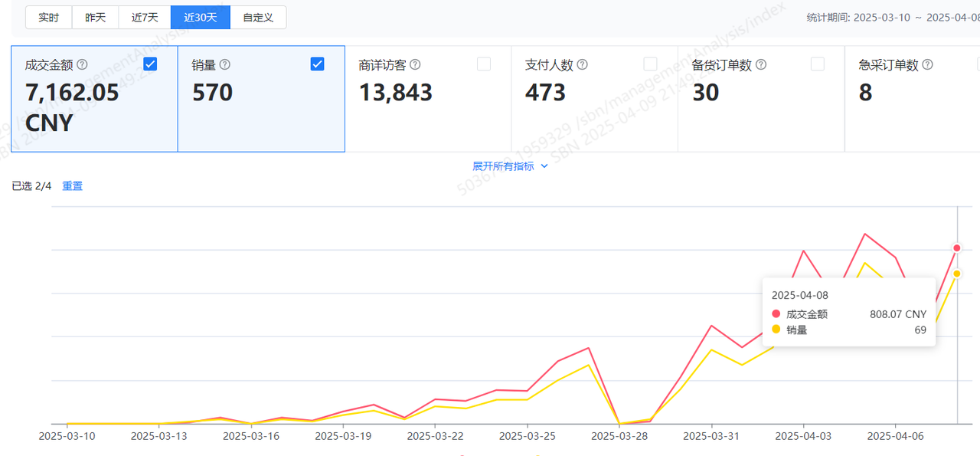Click the red 成交金额 data point on chart
This screenshot has width=980, height=456.
957,248
